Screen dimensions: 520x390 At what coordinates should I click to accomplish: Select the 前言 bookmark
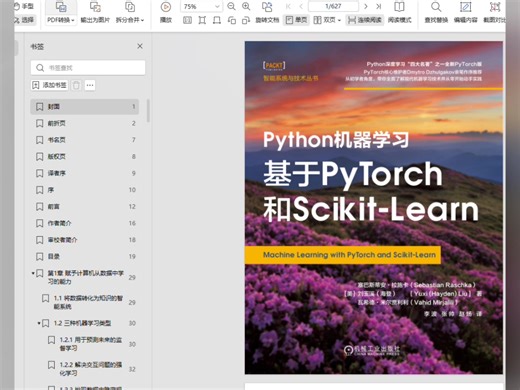(x=85, y=206)
